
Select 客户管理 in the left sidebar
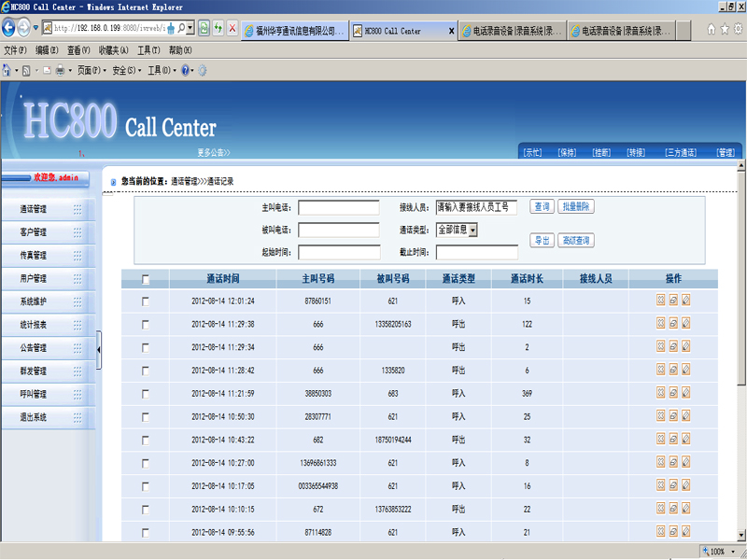[34, 232]
